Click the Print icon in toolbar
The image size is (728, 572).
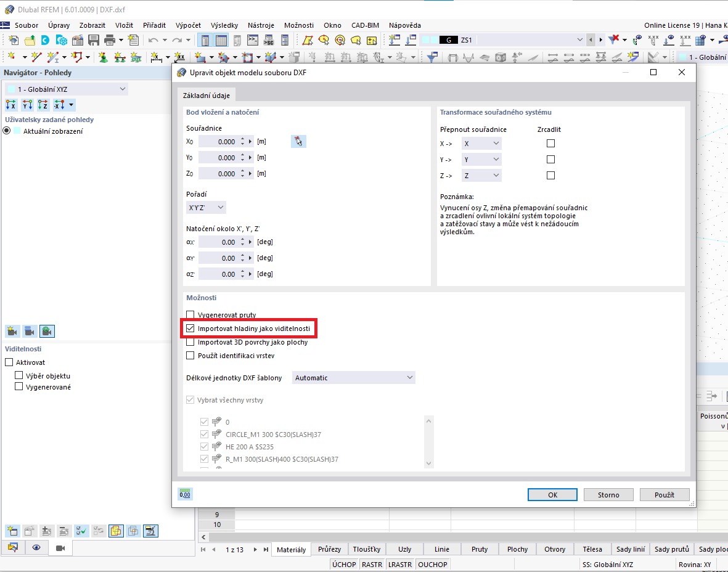(x=110, y=40)
